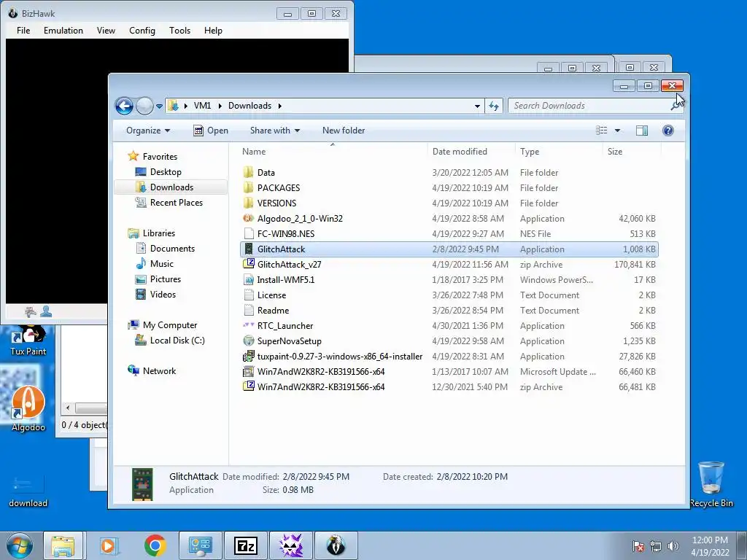Image resolution: width=747 pixels, height=560 pixels.
Task: Toggle the preview pane icon
Action: (x=642, y=131)
